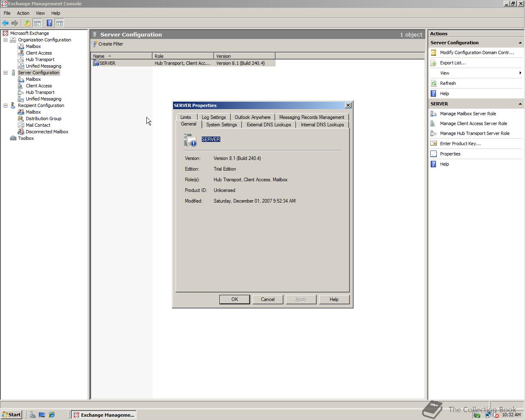Click the Start button on taskbar
Screen dimensions: 525x420
click(11, 415)
